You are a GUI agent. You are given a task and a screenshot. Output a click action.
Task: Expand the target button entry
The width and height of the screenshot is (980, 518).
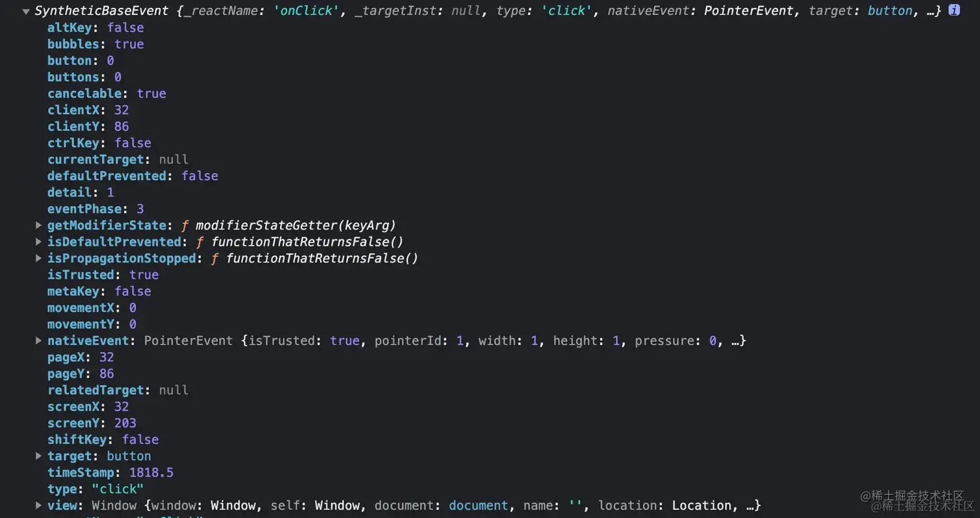coord(39,456)
